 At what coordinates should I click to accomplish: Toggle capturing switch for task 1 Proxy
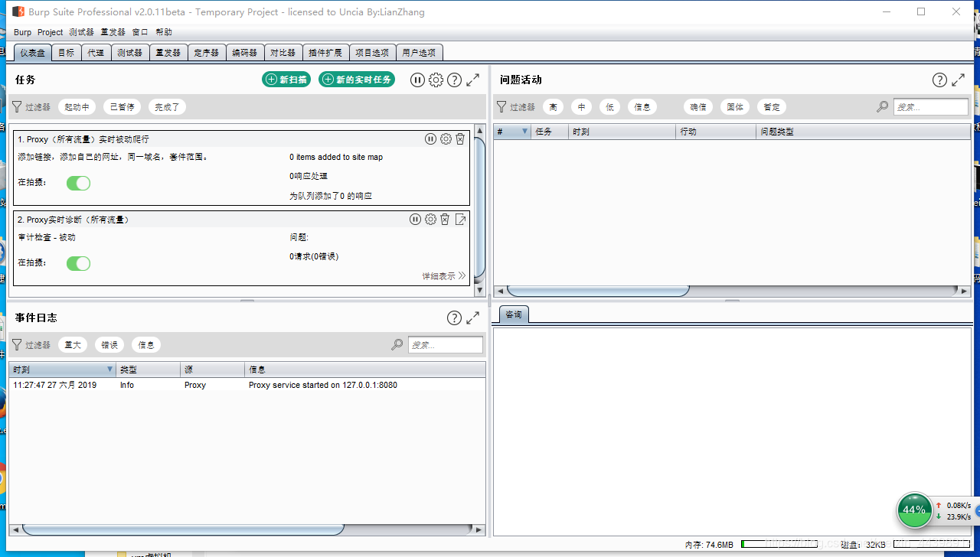click(78, 183)
